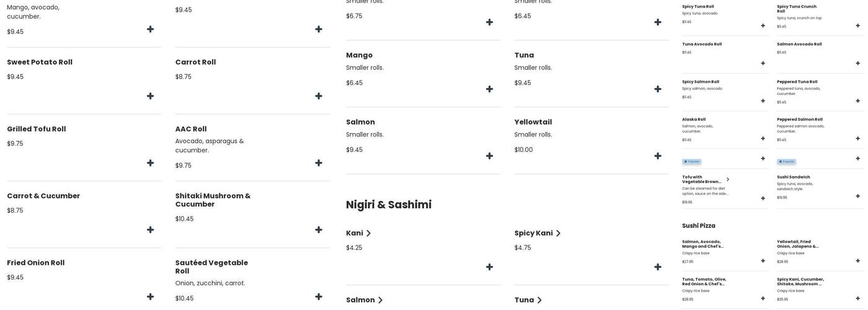Click the Popular badge above Sushi Sandwich
Viewport: 868px width, 310px height.
click(x=787, y=162)
